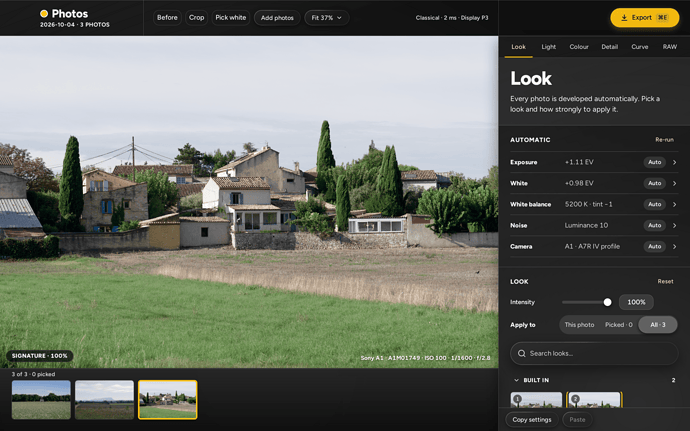Switch to the Look tab
690x431 pixels.
pyautogui.click(x=518, y=47)
